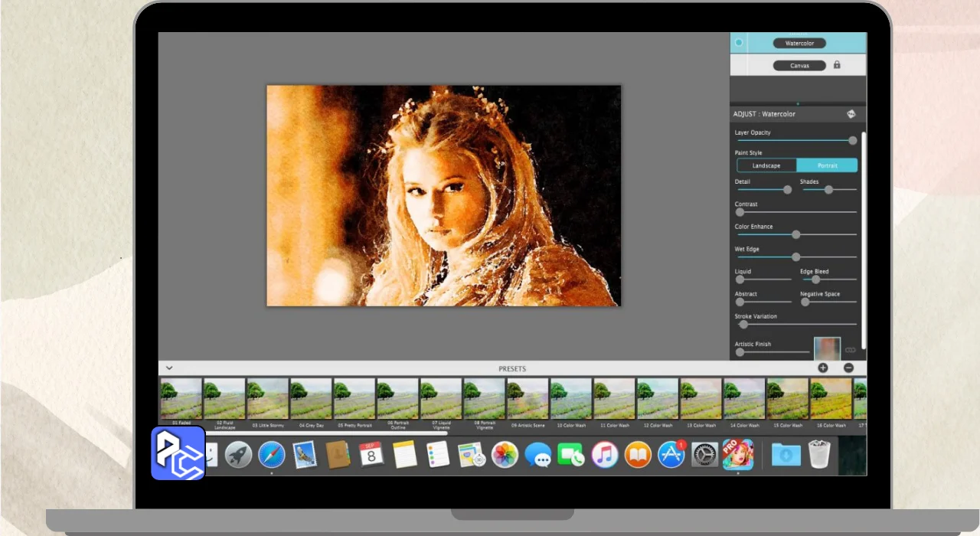Remove a preset with the minus icon
The height and width of the screenshot is (536, 980).
[x=848, y=368]
